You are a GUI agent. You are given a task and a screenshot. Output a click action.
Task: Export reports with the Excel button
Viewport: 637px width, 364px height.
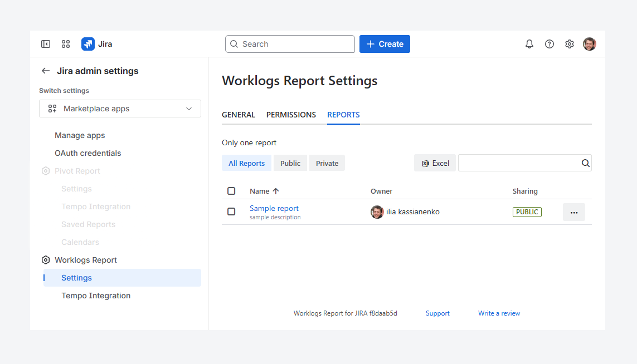pos(435,163)
